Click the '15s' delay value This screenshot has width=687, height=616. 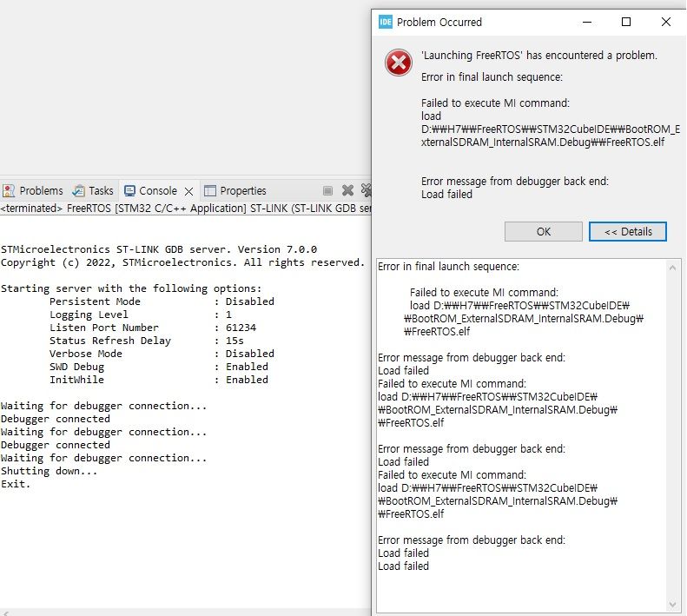click(235, 341)
